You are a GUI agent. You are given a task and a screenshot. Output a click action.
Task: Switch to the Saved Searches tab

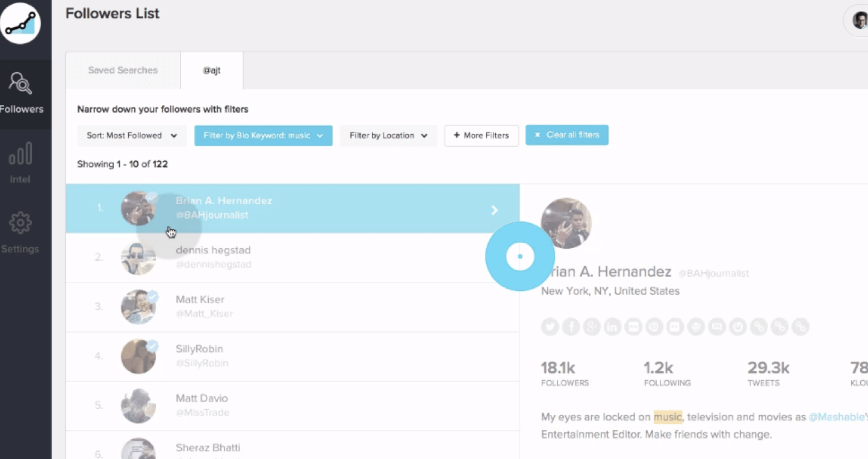coord(123,70)
